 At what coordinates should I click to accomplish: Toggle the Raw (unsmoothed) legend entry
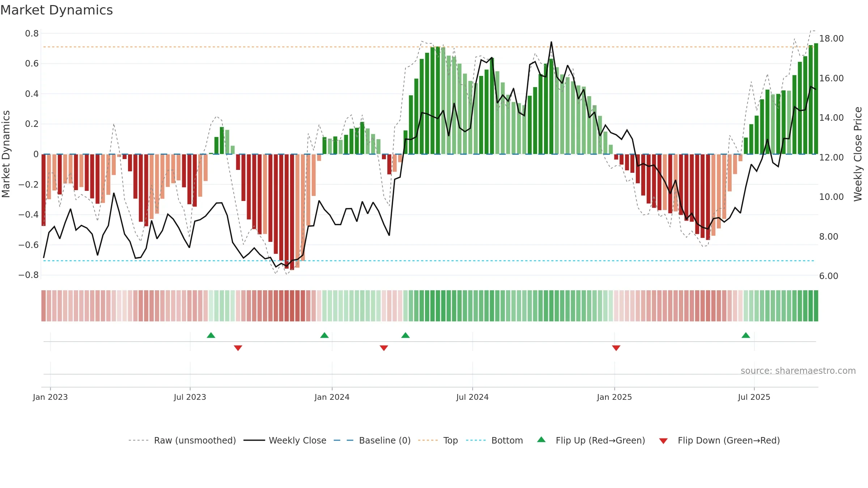(x=182, y=440)
